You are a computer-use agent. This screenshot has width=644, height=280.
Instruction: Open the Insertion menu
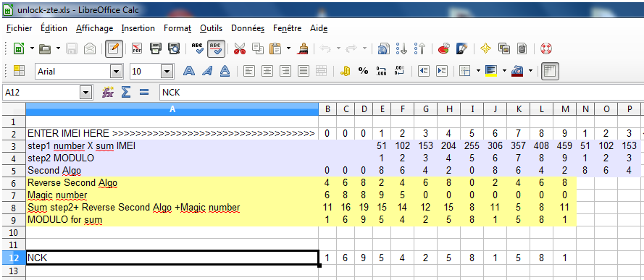(138, 28)
